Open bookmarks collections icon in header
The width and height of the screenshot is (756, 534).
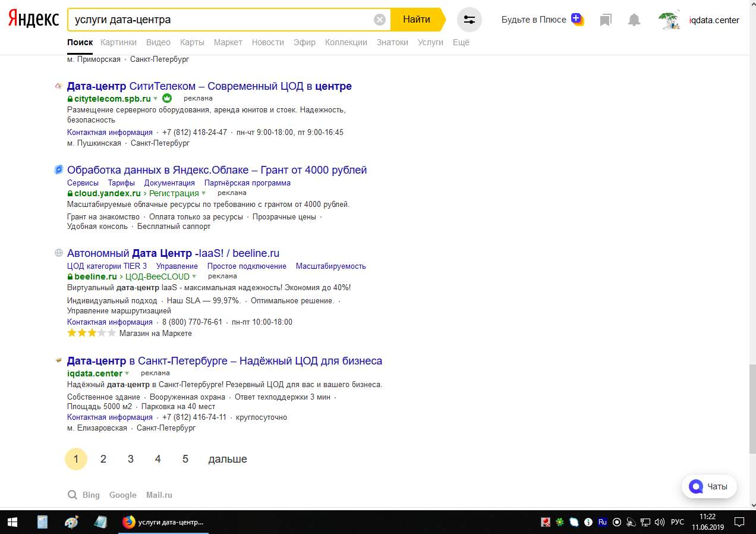click(606, 20)
